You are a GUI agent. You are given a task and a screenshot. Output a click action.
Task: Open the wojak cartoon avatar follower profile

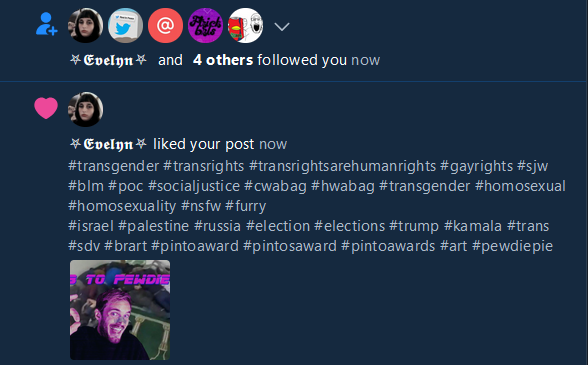point(245,26)
